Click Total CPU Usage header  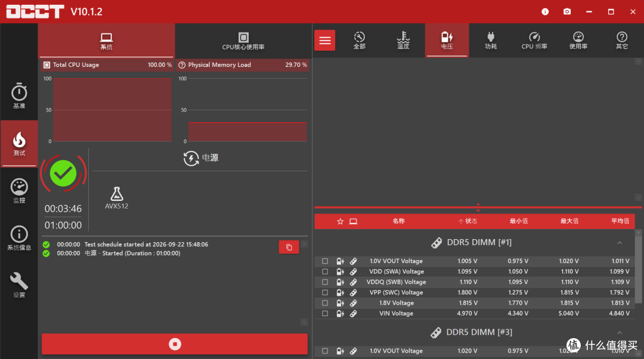pyautogui.click(x=107, y=65)
